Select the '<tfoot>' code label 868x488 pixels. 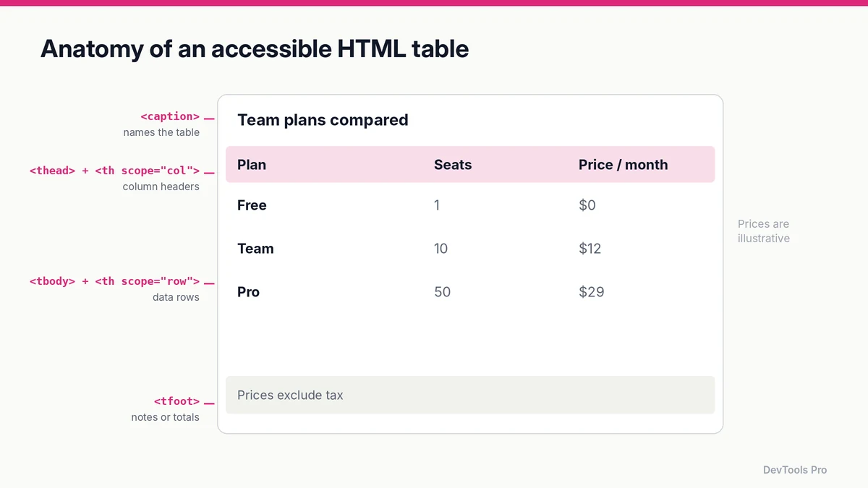coord(176,401)
